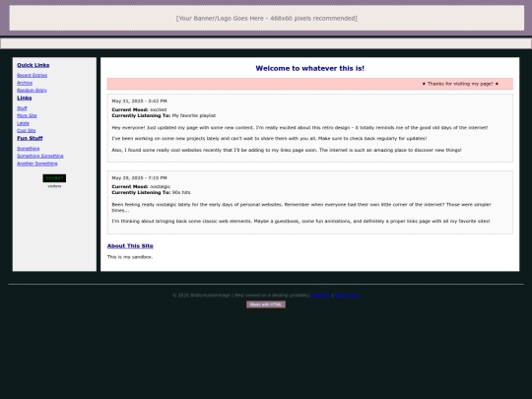Go to a Random Entry
The height and width of the screenshot is (399, 532).
pyautogui.click(x=32, y=91)
